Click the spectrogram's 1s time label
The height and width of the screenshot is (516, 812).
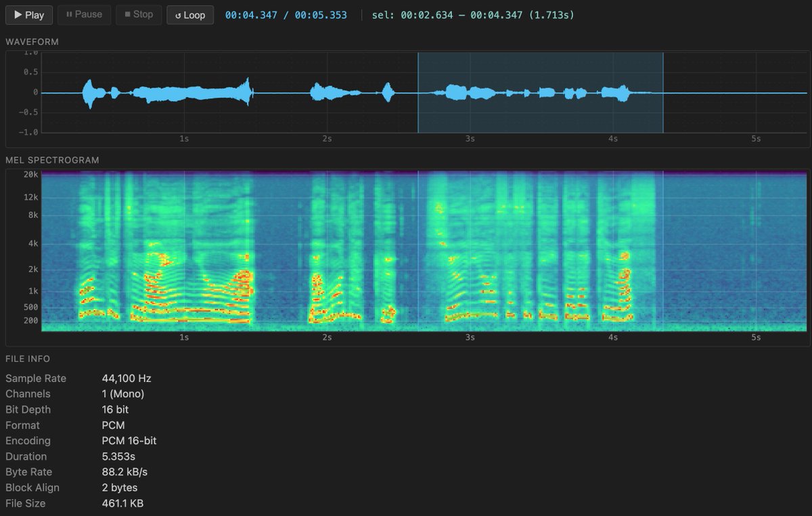[184, 337]
